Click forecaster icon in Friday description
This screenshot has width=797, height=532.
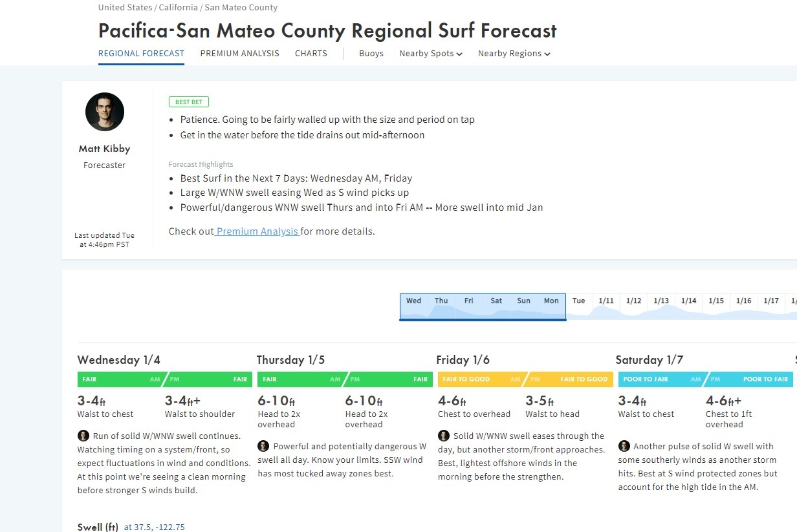point(443,436)
